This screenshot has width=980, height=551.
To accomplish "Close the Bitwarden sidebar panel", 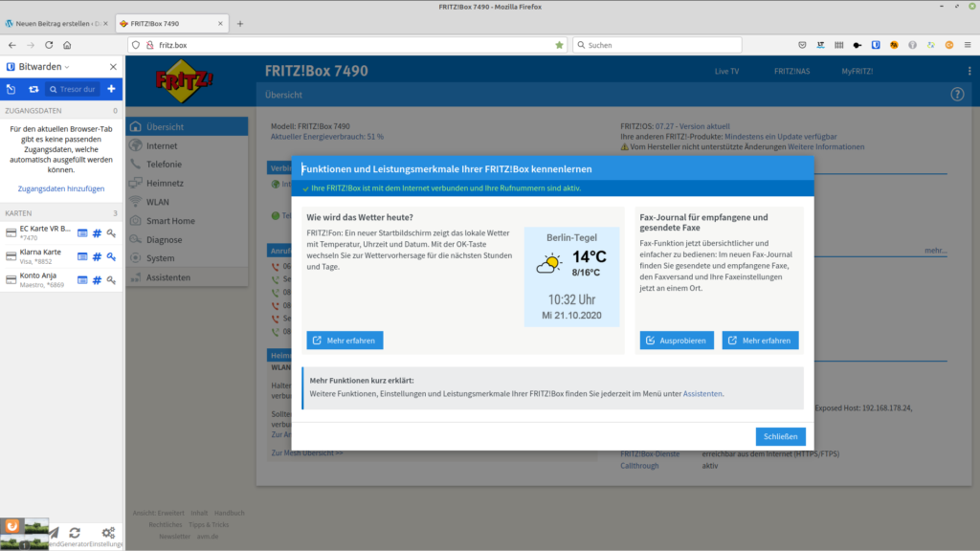I will [113, 67].
